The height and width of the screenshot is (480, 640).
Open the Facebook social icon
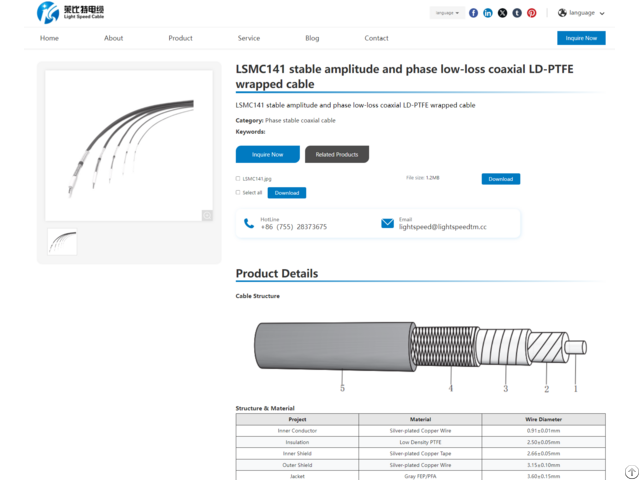473,13
